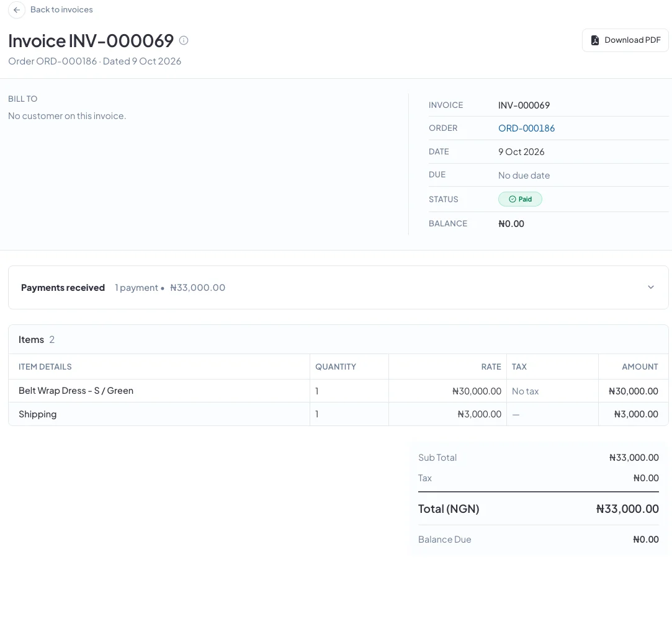Click the INV-000069 value in details panel
The image size is (672, 640).
click(524, 105)
